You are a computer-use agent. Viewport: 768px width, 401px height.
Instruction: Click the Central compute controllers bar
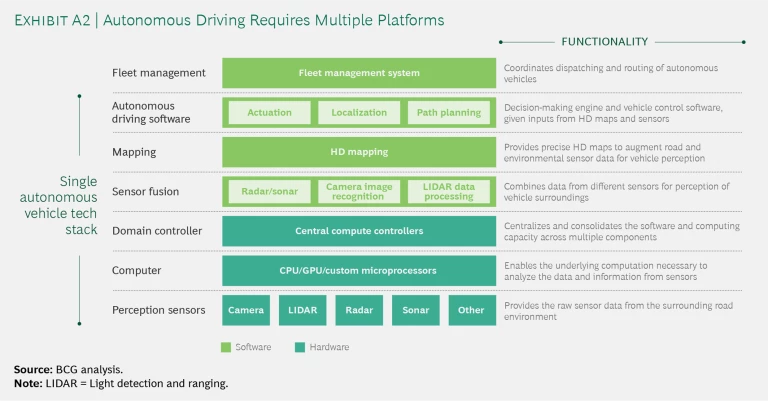click(x=358, y=231)
